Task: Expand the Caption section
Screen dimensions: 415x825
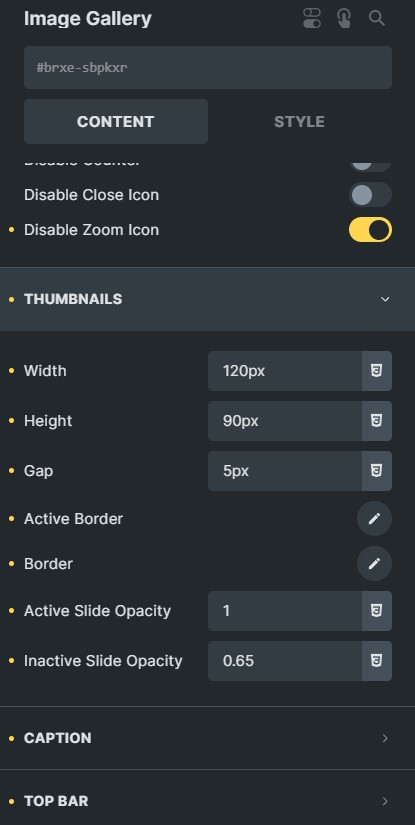Action: tap(207, 738)
